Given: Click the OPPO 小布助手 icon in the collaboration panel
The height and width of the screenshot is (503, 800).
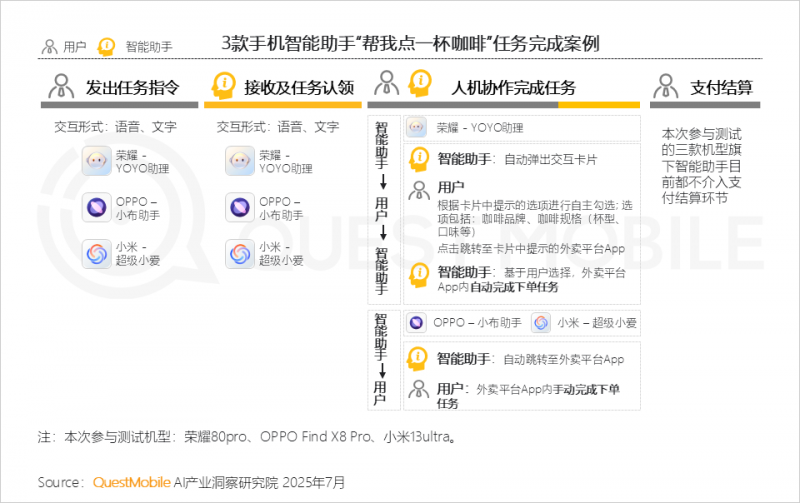Looking at the screenshot, I should tap(416, 322).
